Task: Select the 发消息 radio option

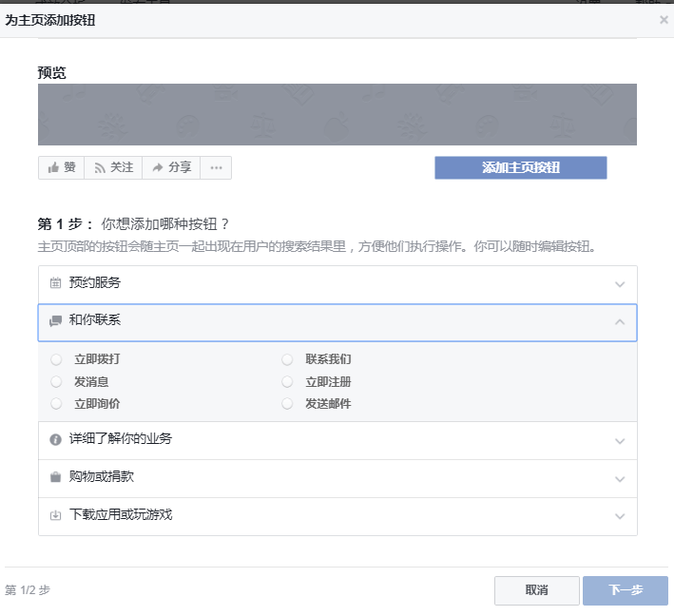Action: [x=56, y=382]
